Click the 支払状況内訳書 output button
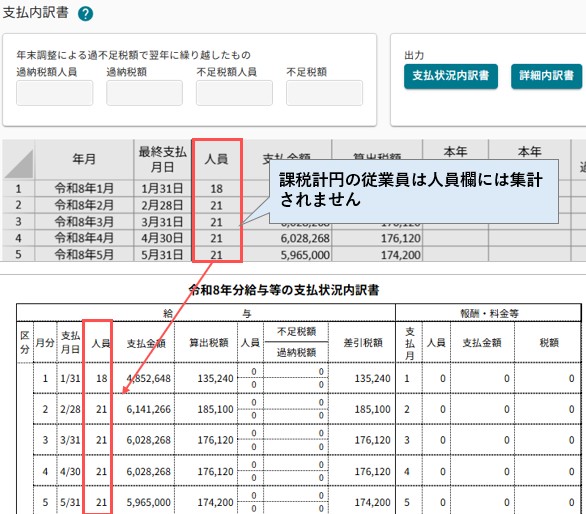Screen dimensions: 586x514 pyautogui.click(x=450, y=76)
